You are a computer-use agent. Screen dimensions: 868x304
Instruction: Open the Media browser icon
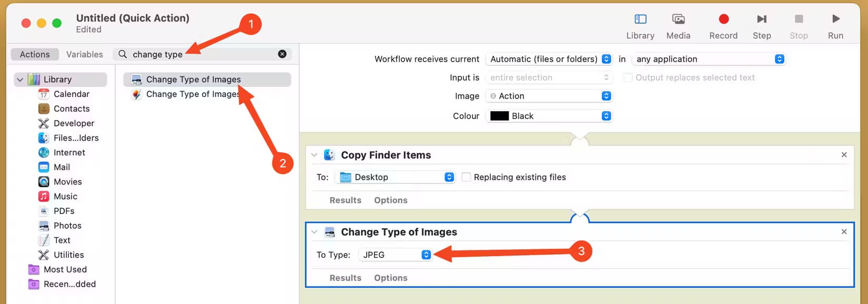point(678,19)
